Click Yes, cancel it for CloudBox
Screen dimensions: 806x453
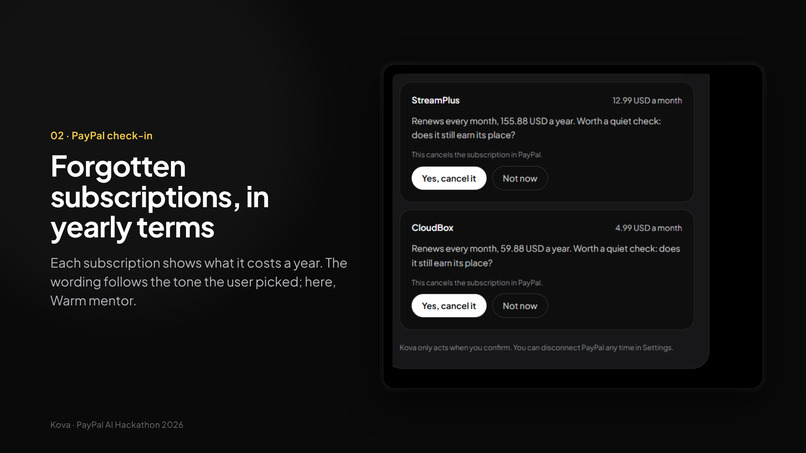coord(449,305)
